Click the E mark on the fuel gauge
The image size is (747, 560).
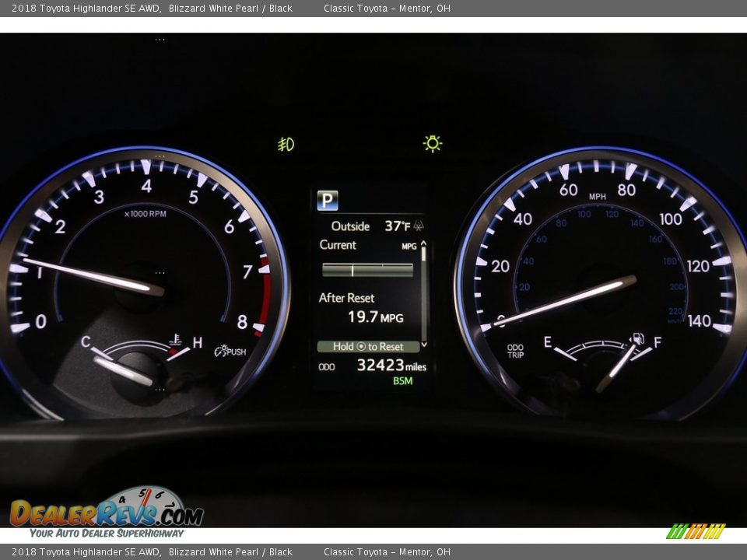point(548,342)
